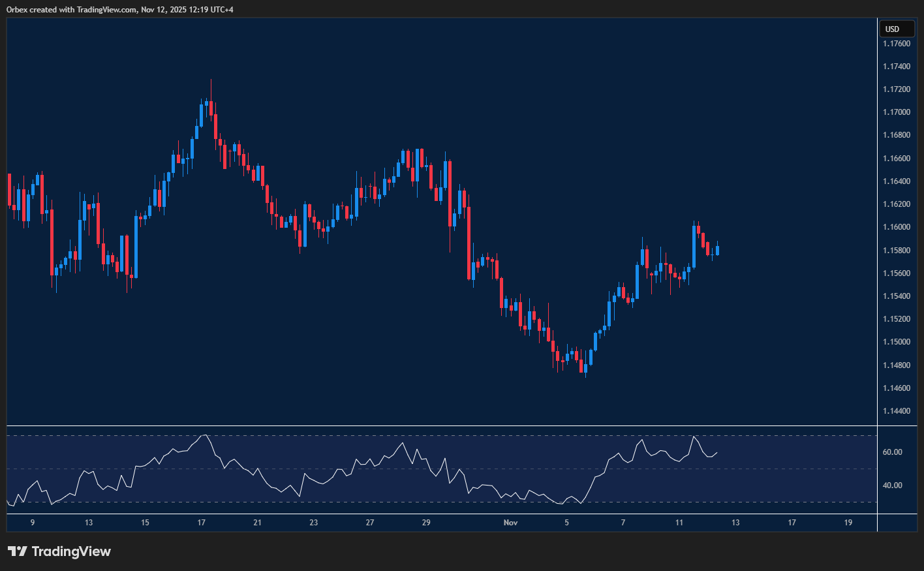Click the RSI oscillator line at its peak
This screenshot has width=924, height=571.
coord(206,435)
